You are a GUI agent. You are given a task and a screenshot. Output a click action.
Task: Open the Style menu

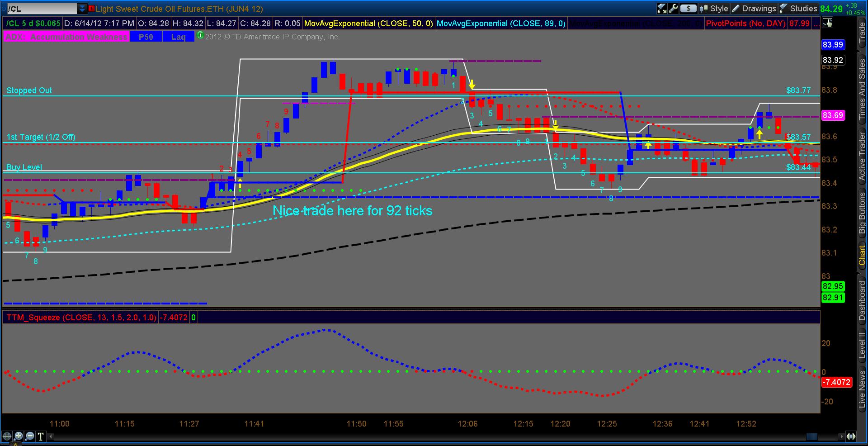(714, 8)
